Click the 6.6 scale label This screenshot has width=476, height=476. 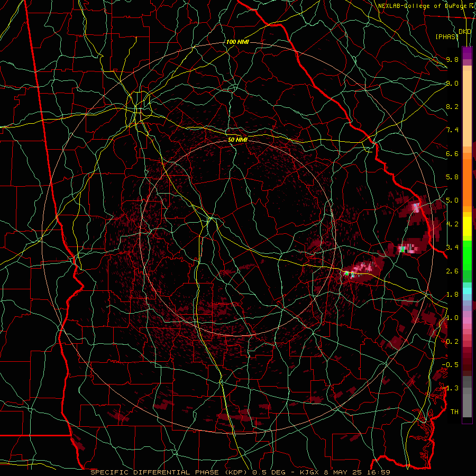(452, 153)
